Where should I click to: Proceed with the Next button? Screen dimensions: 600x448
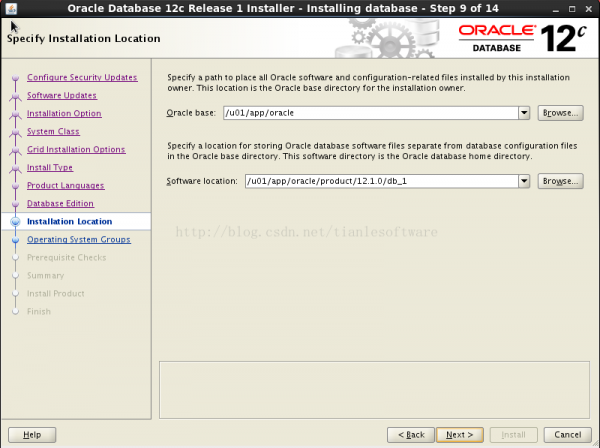[460, 435]
